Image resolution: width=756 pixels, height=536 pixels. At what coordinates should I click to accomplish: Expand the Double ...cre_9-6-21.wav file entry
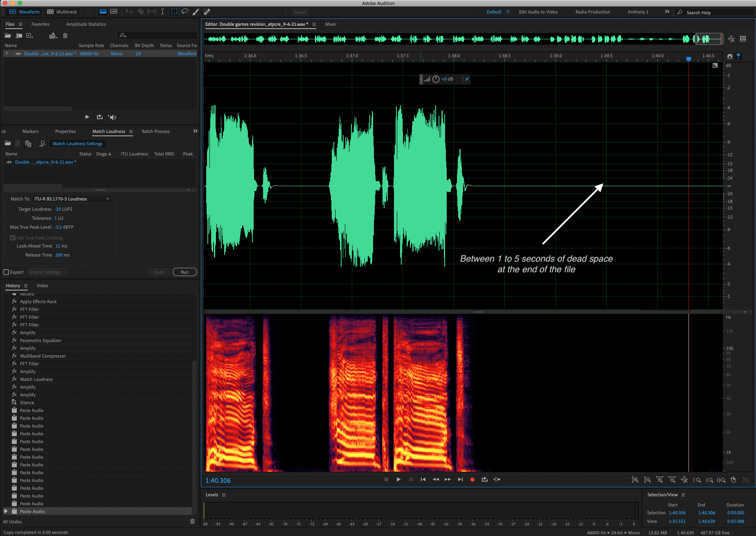coord(7,54)
